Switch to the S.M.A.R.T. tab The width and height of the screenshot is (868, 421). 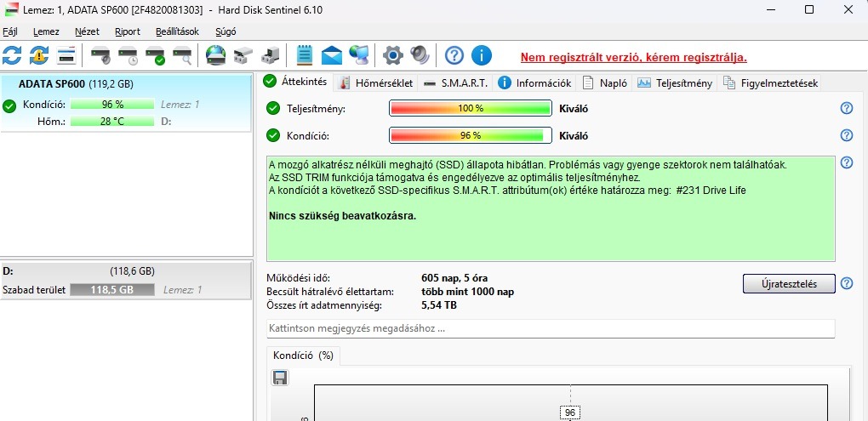[x=456, y=83]
